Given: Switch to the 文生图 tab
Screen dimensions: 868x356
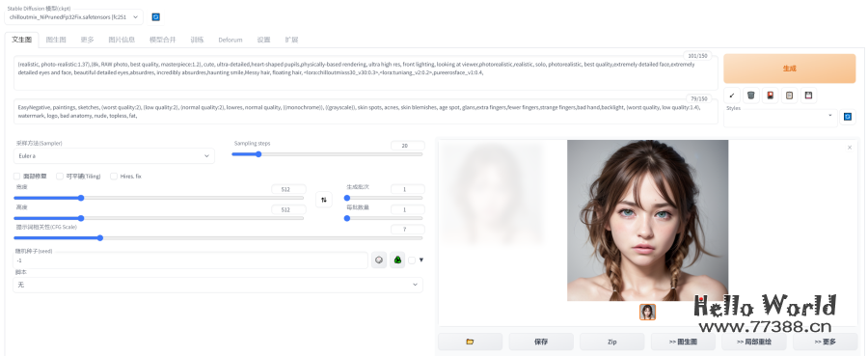Looking at the screenshot, I should [21, 40].
